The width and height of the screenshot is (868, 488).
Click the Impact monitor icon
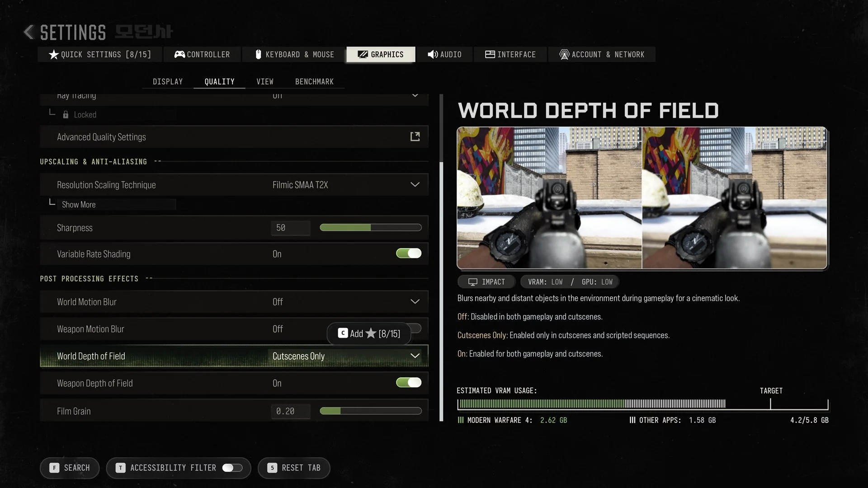473,282
